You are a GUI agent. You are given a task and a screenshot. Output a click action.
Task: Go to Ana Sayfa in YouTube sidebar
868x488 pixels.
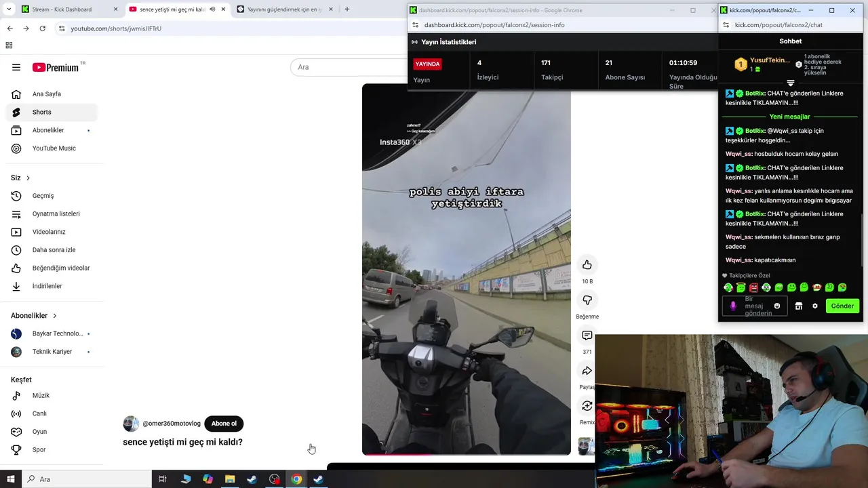[x=52, y=94]
